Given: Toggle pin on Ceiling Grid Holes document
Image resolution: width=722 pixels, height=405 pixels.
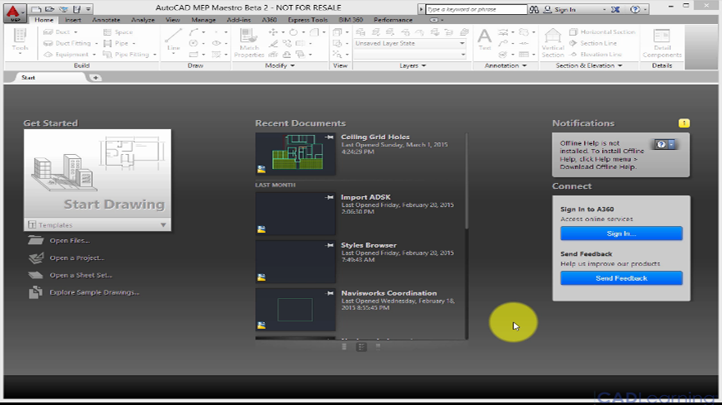Looking at the screenshot, I should tap(329, 137).
